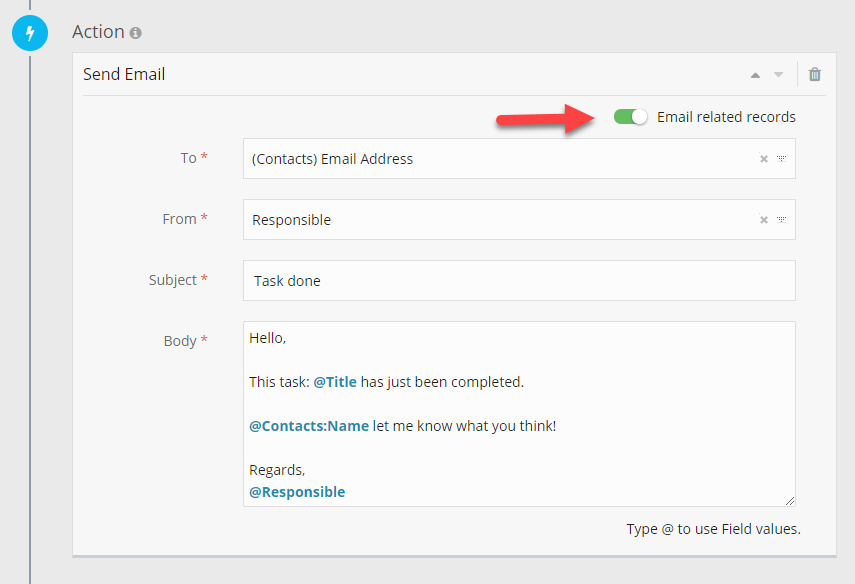Screen dimensions: 855x584
Task: Click the Send Email action title
Action: click(124, 74)
